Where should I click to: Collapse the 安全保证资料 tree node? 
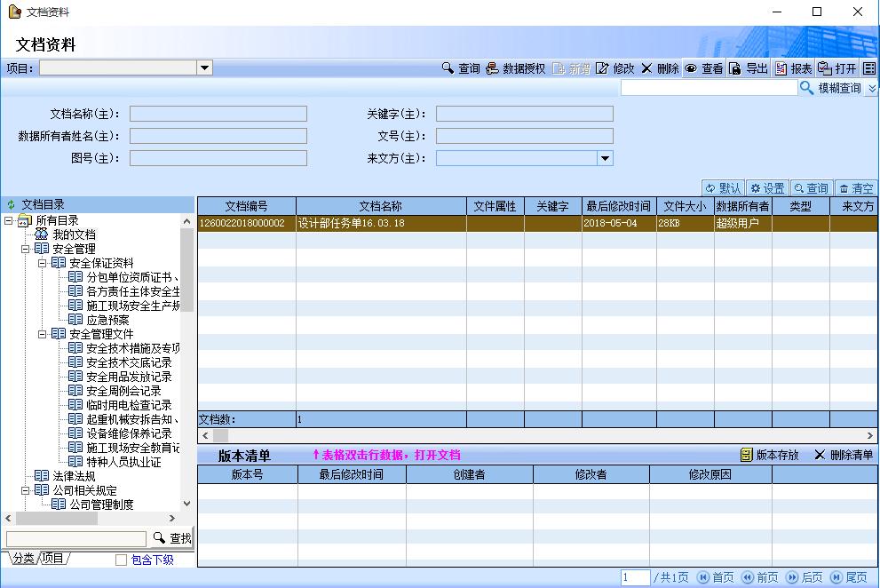tap(42, 263)
